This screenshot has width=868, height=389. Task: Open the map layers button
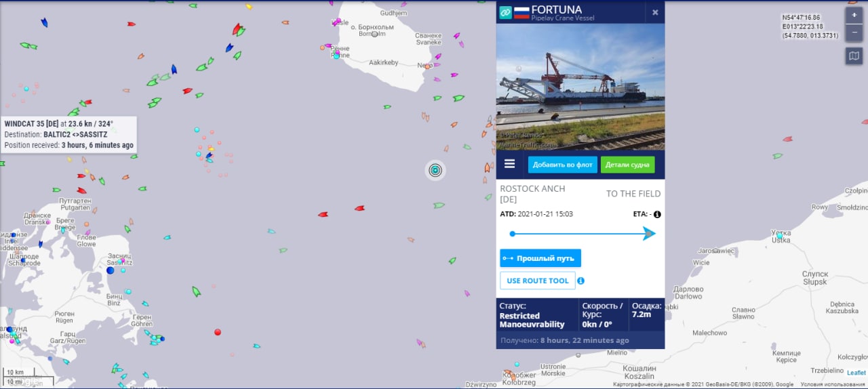tap(854, 56)
